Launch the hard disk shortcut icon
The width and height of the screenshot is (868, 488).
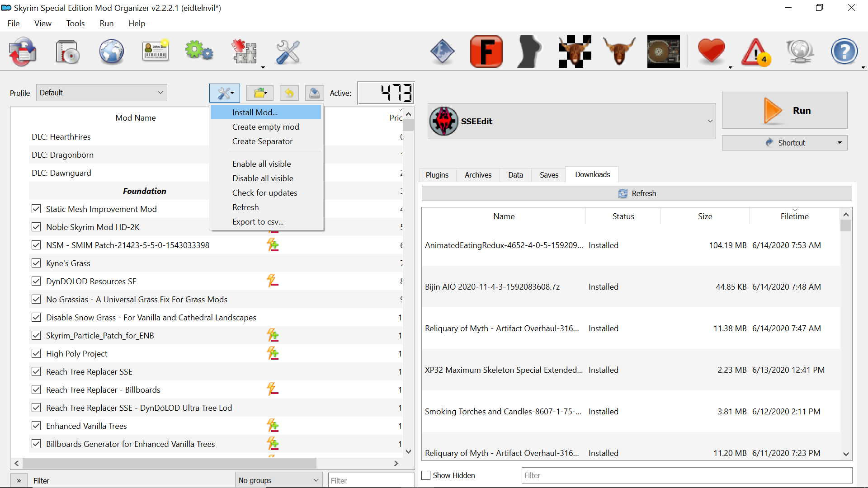coord(663,52)
